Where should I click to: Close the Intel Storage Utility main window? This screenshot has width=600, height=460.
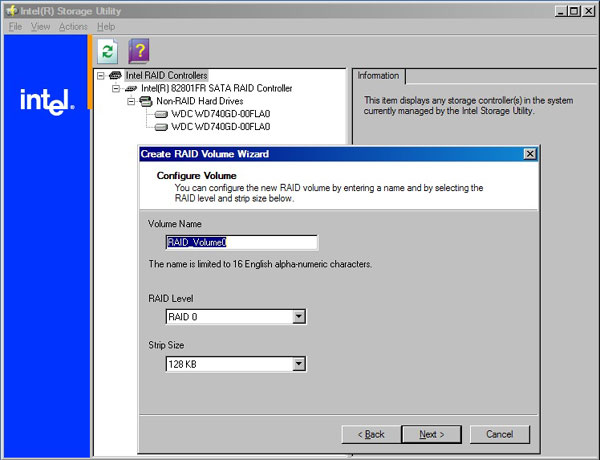coord(588,11)
